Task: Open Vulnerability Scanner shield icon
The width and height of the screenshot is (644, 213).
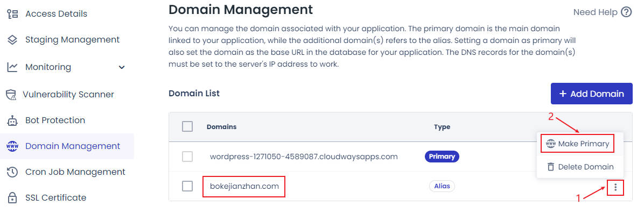Action: (x=11, y=94)
